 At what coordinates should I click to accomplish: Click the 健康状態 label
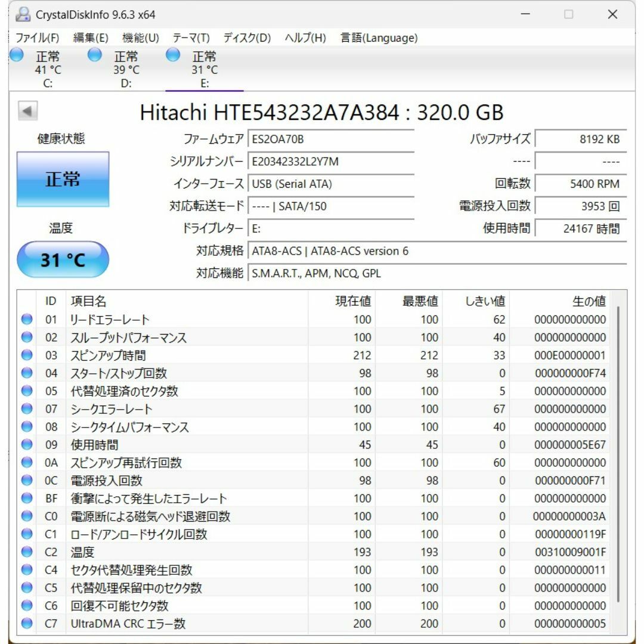[x=61, y=139]
